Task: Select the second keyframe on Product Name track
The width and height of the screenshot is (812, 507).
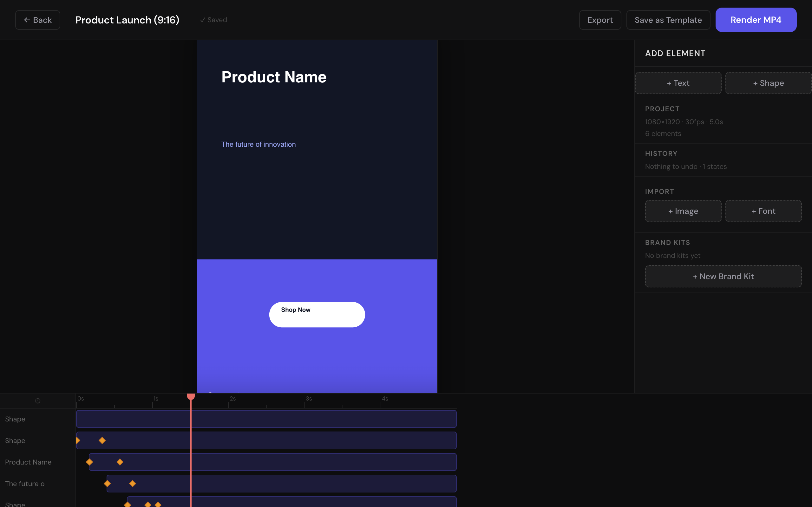Action: [120, 462]
